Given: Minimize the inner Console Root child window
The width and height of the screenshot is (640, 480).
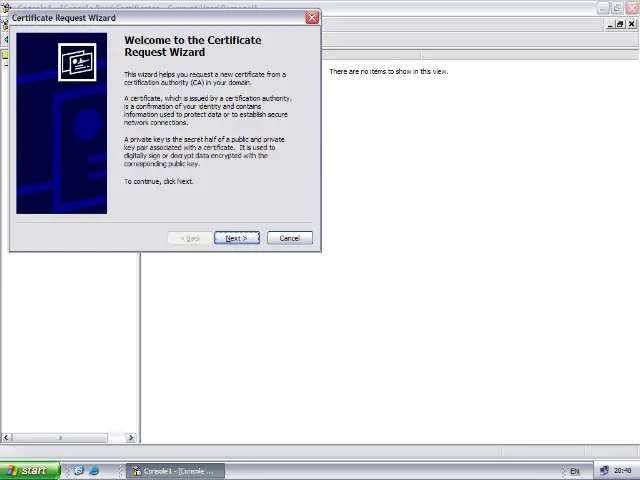Looking at the screenshot, I should pos(610,24).
